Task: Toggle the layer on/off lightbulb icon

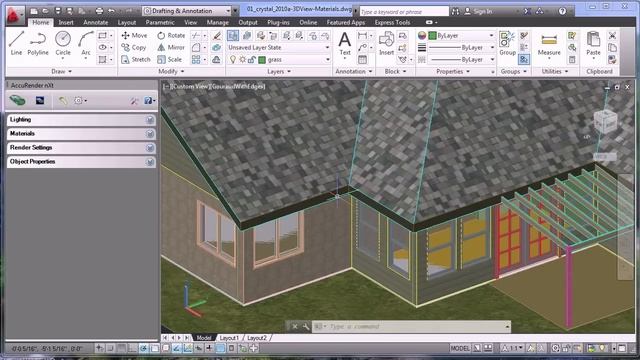Action: click(233, 60)
